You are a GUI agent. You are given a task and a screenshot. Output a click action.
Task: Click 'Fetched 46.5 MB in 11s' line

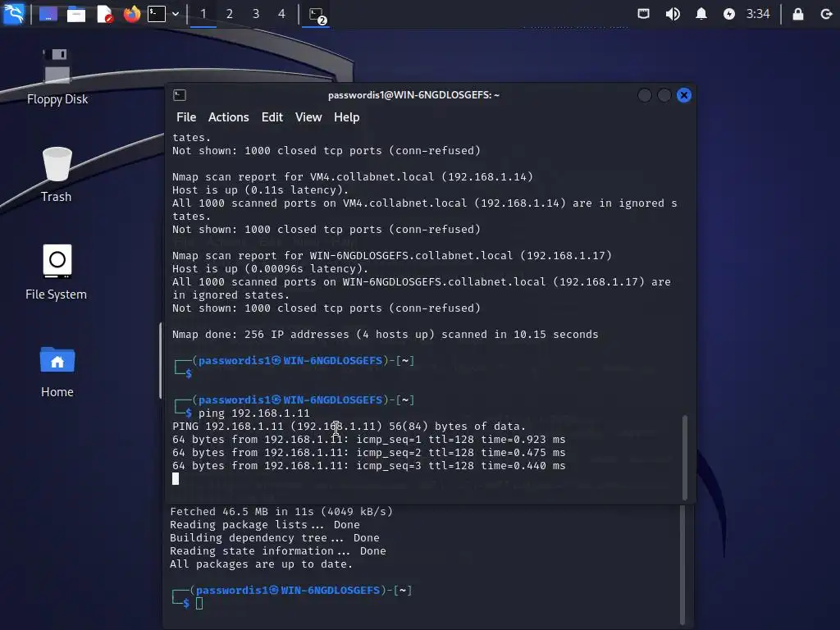281,512
